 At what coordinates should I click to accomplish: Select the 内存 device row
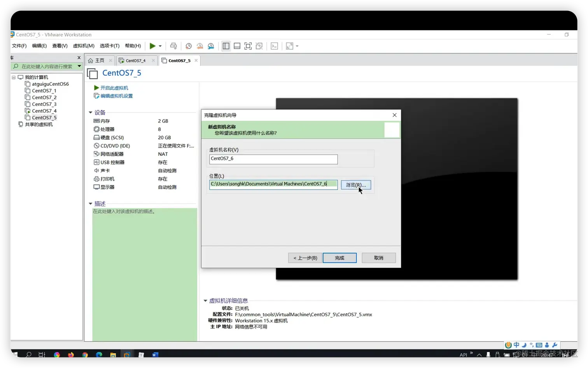144,121
